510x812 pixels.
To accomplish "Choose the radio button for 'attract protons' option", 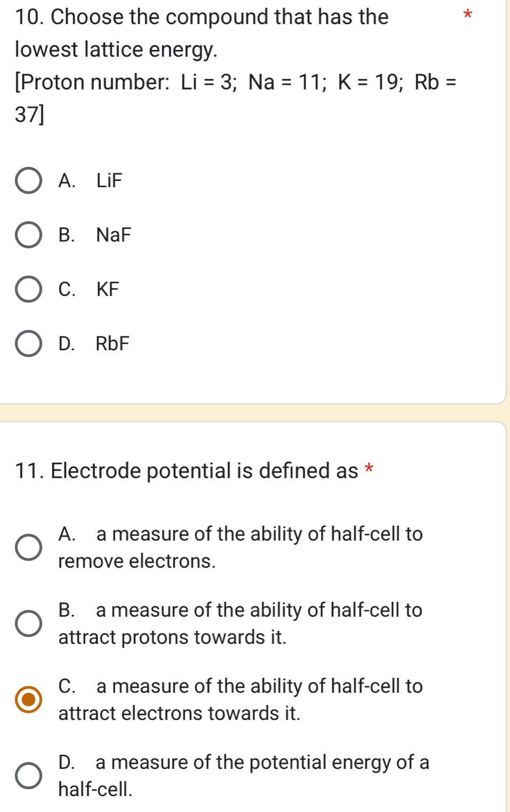I will (x=28, y=624).
